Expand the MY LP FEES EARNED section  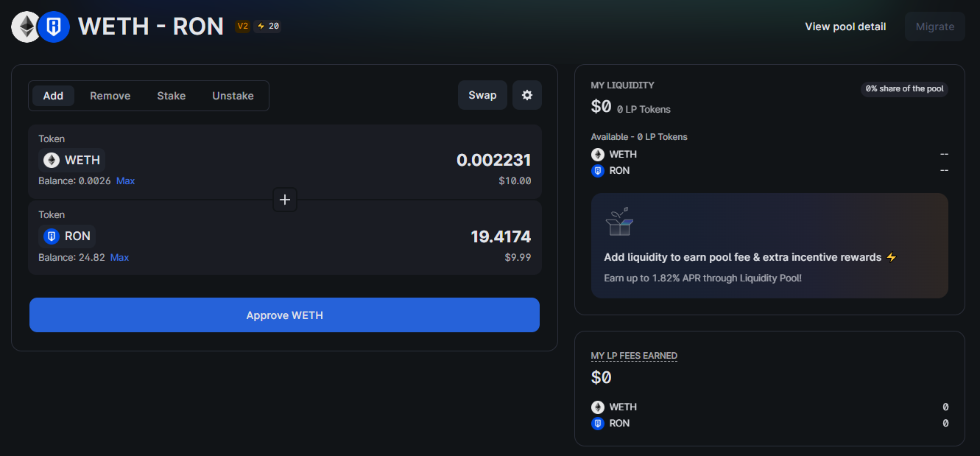click(x=633, y=355)
